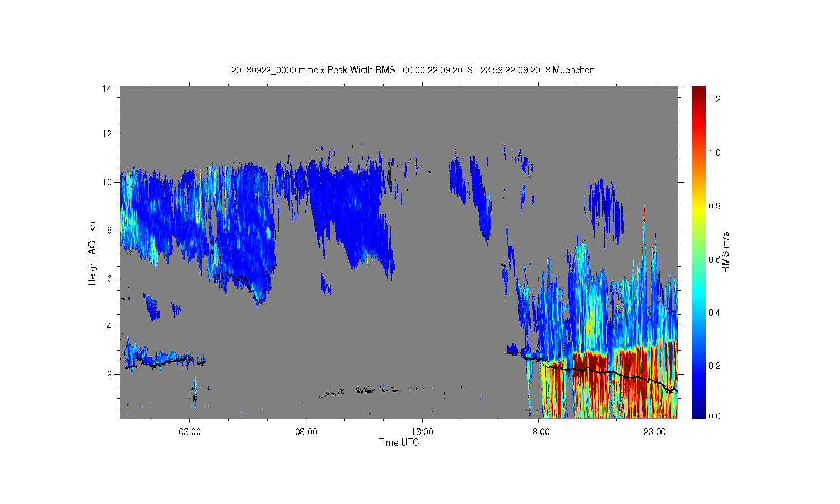Screen dimensions: 840x504
Task: Click the colorbar value 1.2
Action: 714,99
